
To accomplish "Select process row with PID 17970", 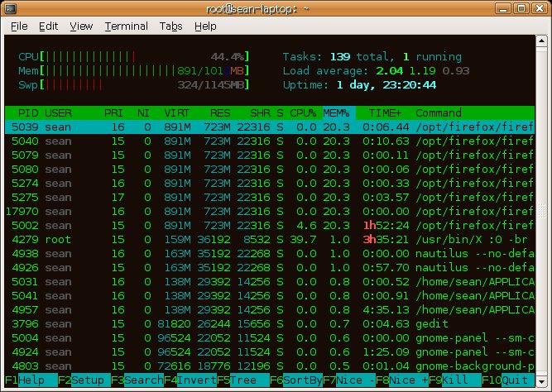I will pos(270,212).
